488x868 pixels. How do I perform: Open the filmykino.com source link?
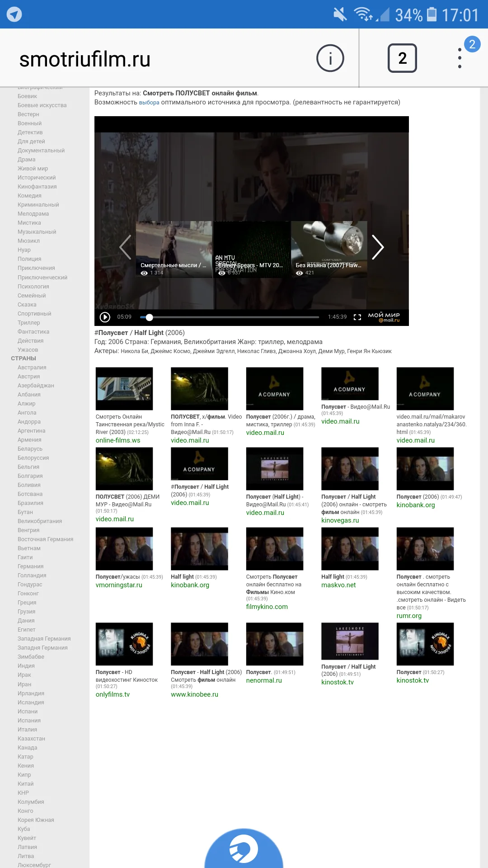[267, 607]
